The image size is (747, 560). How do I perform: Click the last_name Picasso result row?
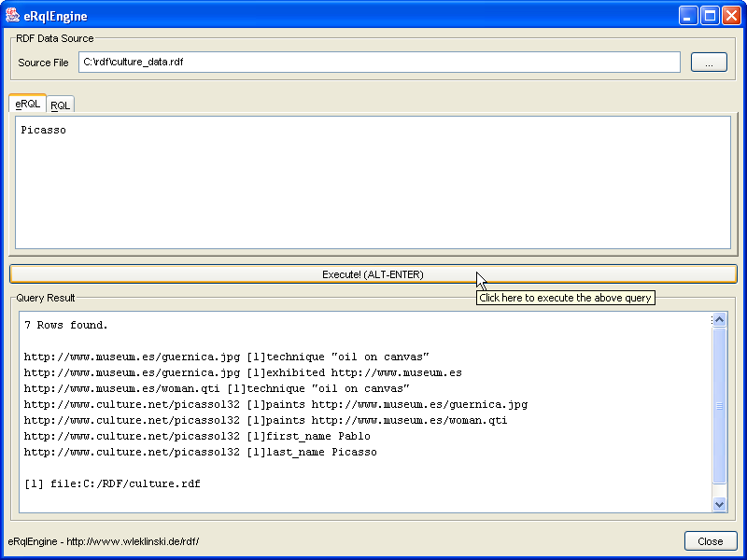point(201,452)
